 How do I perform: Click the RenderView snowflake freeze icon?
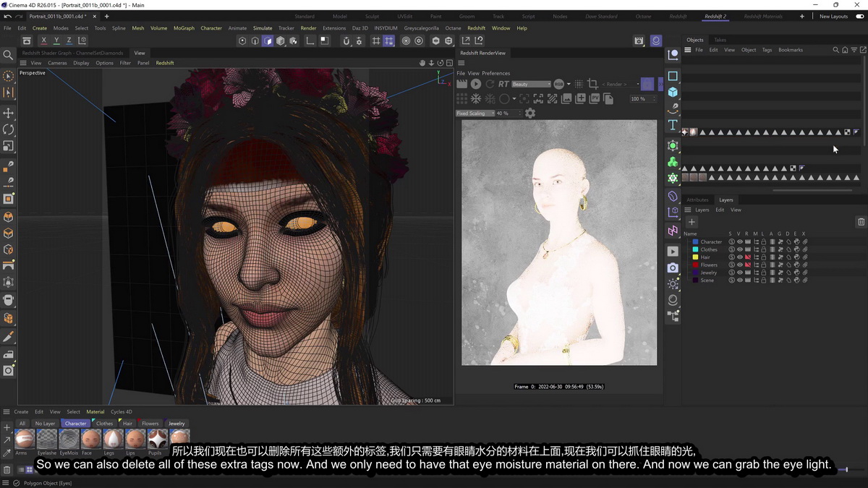[x=476, y=98]
